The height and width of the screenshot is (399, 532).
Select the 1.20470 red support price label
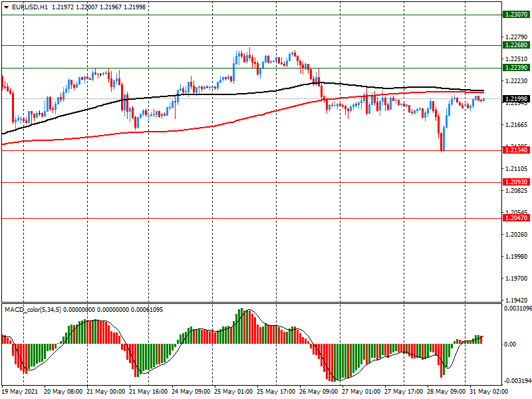[x=516, y=218]
